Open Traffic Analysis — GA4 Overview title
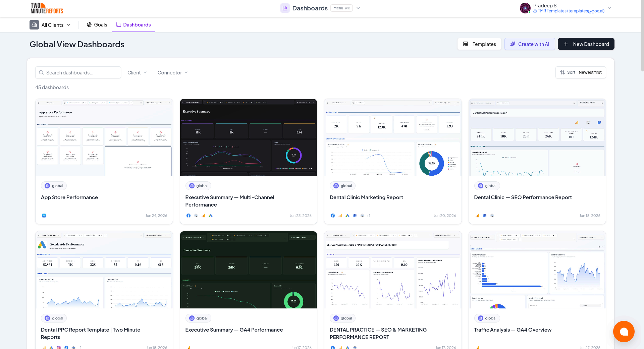 point(513,330)
